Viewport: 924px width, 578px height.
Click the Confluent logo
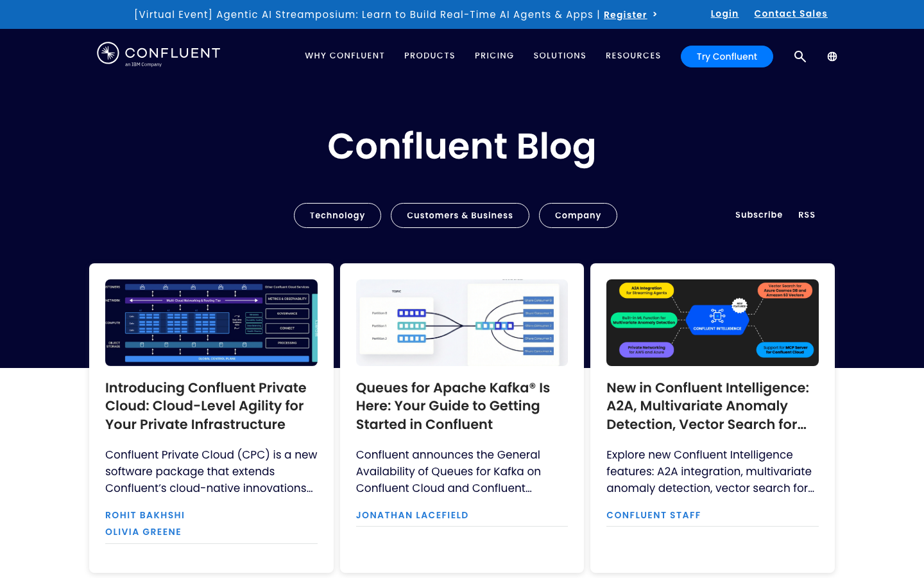coord(158,55)
